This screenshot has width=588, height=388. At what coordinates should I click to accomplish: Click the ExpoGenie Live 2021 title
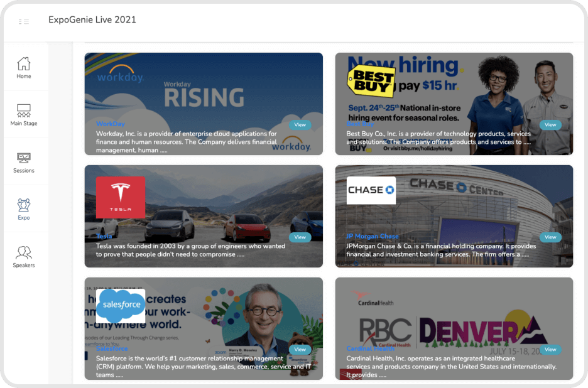click(x=92, y=20)
